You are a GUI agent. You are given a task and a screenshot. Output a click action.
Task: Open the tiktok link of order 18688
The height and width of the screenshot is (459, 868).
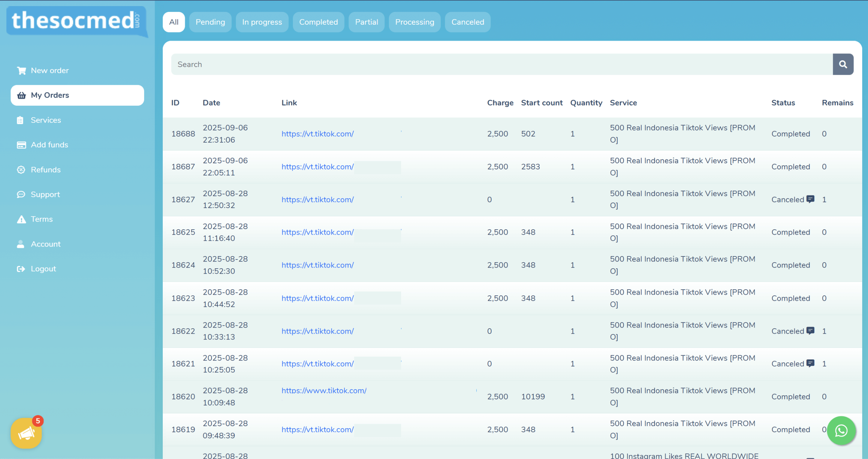tap(317, 134)
